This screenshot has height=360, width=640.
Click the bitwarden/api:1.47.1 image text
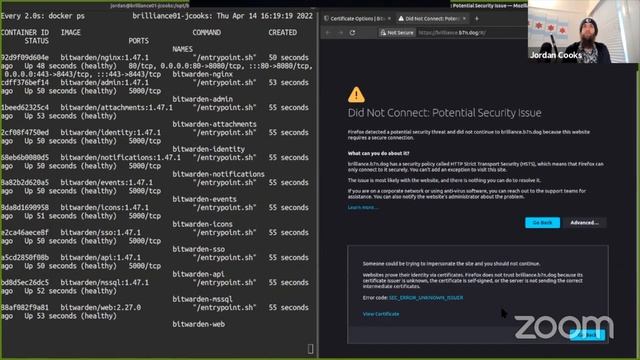[x=100, y=257]
